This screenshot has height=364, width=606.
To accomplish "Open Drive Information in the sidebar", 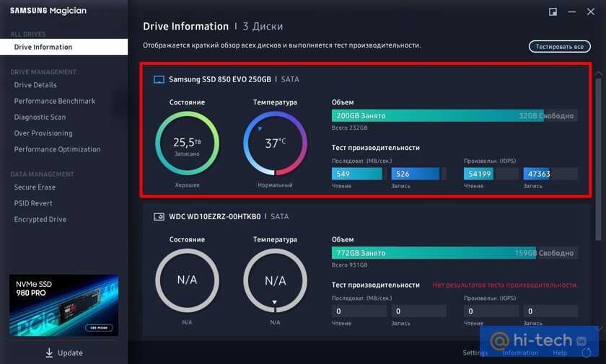I will pyautogui.click(x=63, y=47).
